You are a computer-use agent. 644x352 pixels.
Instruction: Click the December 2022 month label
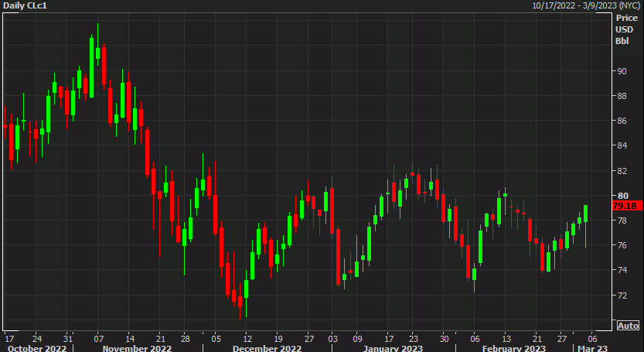pos(267,348)
